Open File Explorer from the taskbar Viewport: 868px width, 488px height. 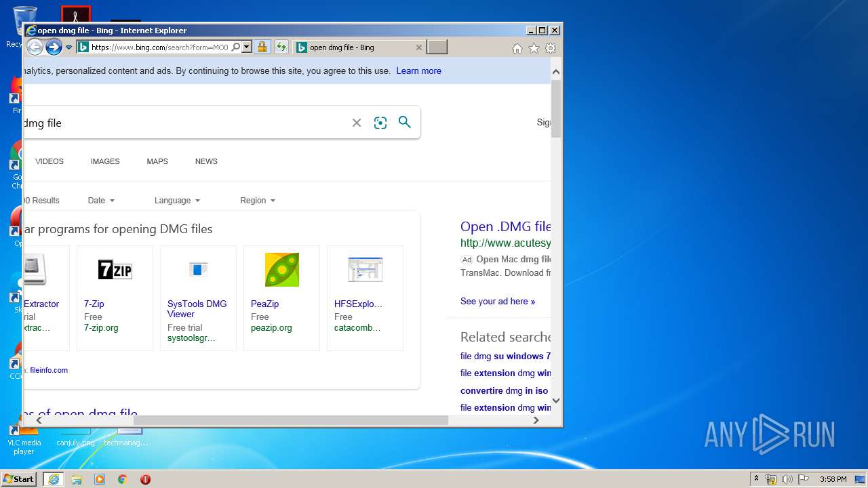(x=77, y=479)
